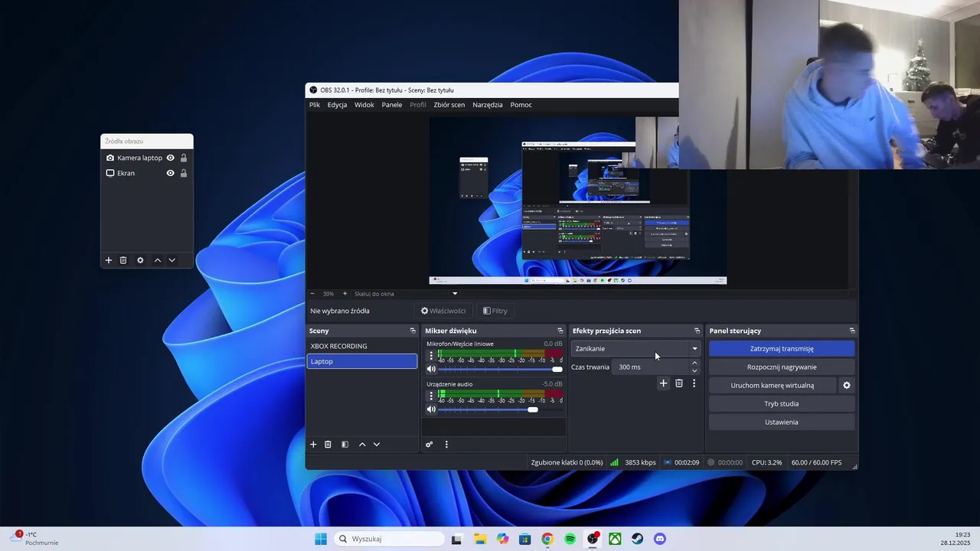Open audio mixer bottom three-dot menu
Image resolution: width=980 pixels, height=551 pixels.
point(446,445)
